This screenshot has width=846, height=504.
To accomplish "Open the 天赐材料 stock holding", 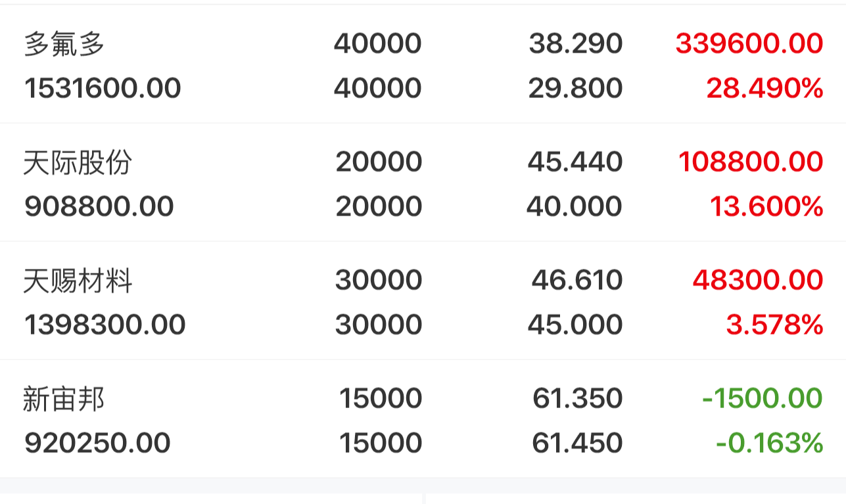I will tap(78, 281).
